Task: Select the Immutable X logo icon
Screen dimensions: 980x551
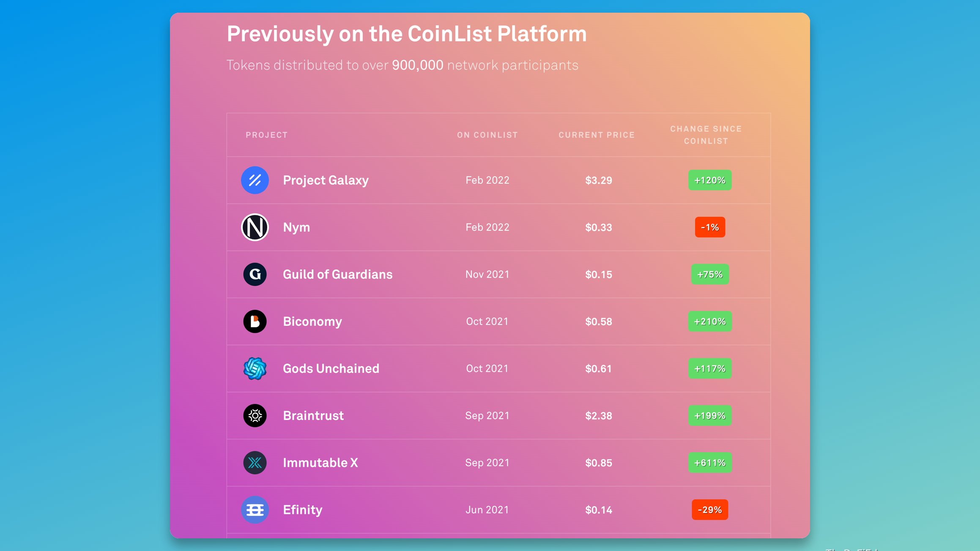Action: tap(255, 463)
